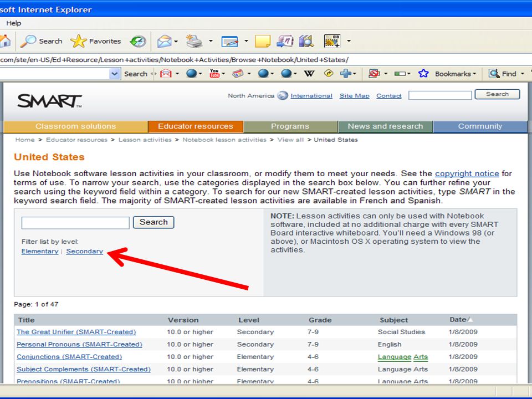This screenshot has height=399, width=532.
Task: Click the Google News cards icon
Action: (x=238, y=73)
